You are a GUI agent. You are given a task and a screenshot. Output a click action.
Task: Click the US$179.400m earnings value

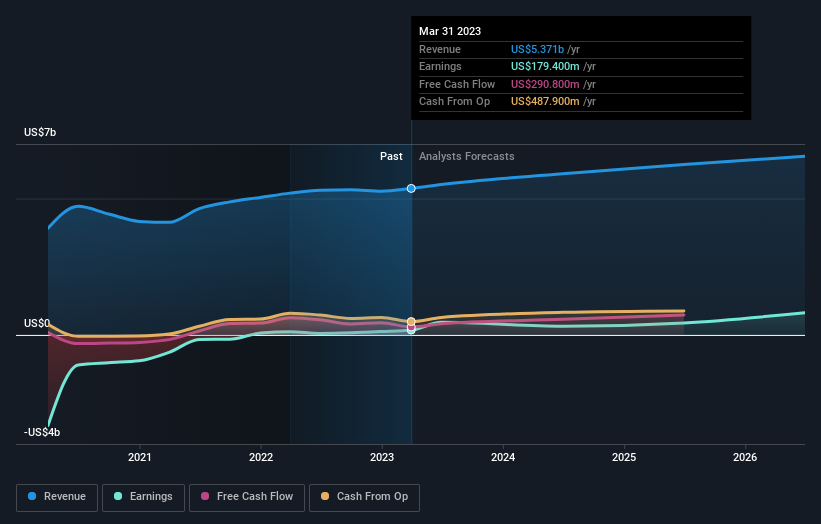[x=545, y=66]
